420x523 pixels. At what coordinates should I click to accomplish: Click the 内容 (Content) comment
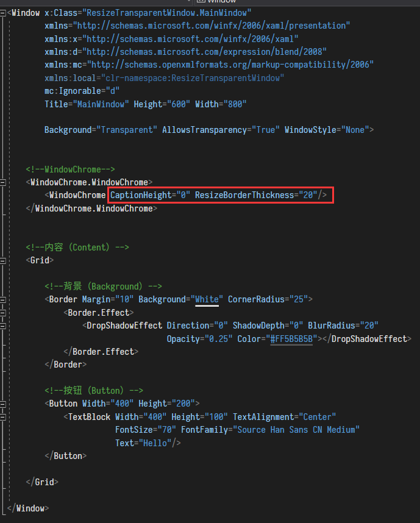[77, 247]
